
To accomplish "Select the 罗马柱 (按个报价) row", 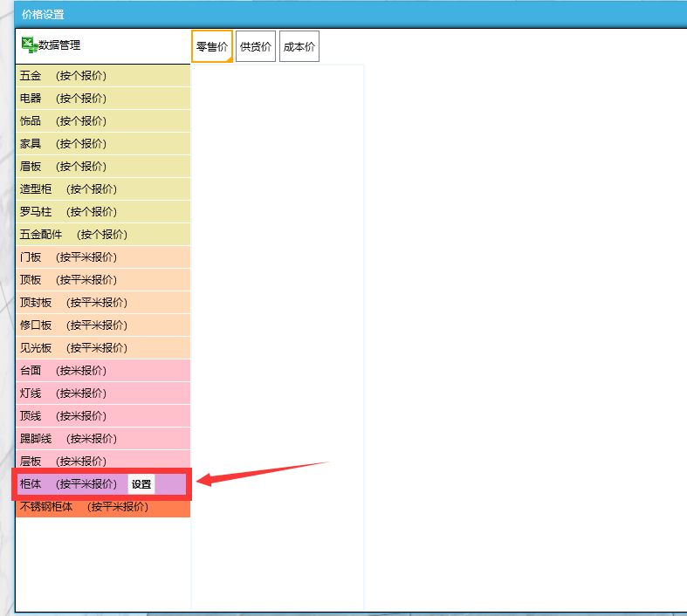I will coord(103,212).
